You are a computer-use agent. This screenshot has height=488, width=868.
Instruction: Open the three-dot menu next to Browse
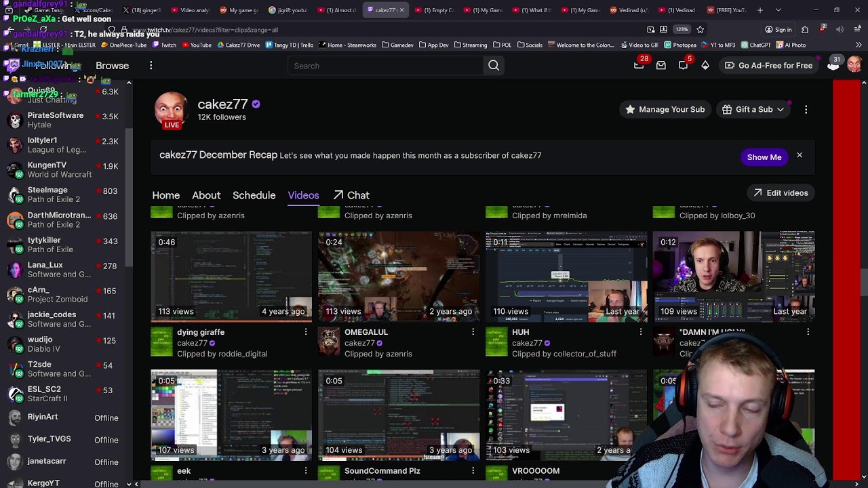(x=151, y=66)
